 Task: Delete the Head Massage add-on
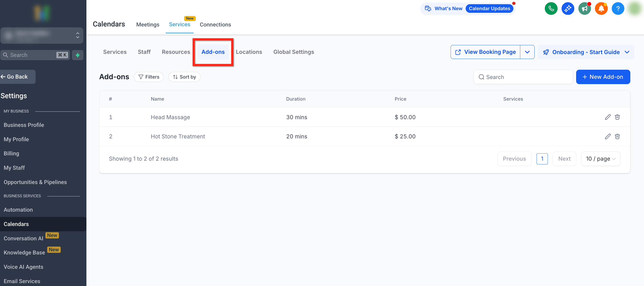pos(617,117)
